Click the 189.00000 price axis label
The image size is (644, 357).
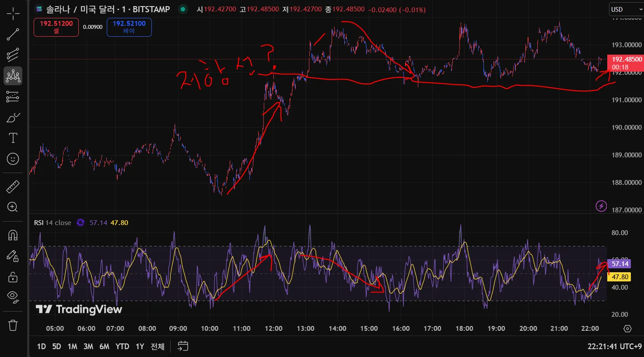tap(626, 155)
